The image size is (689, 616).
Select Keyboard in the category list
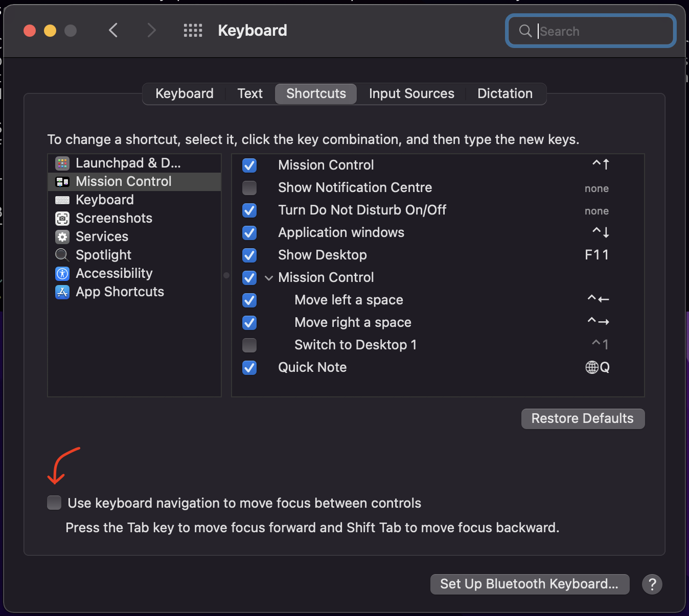coord(134,200)
